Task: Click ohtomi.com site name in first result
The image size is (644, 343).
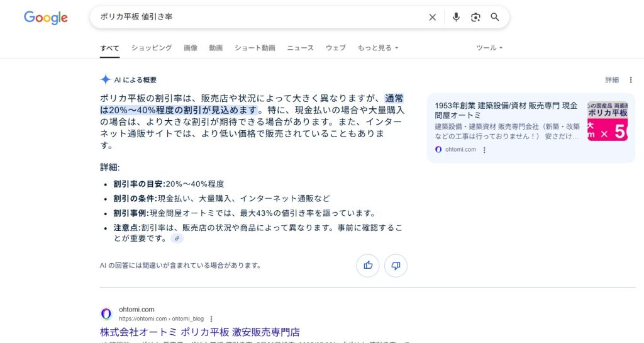Action: pos(136,309)
